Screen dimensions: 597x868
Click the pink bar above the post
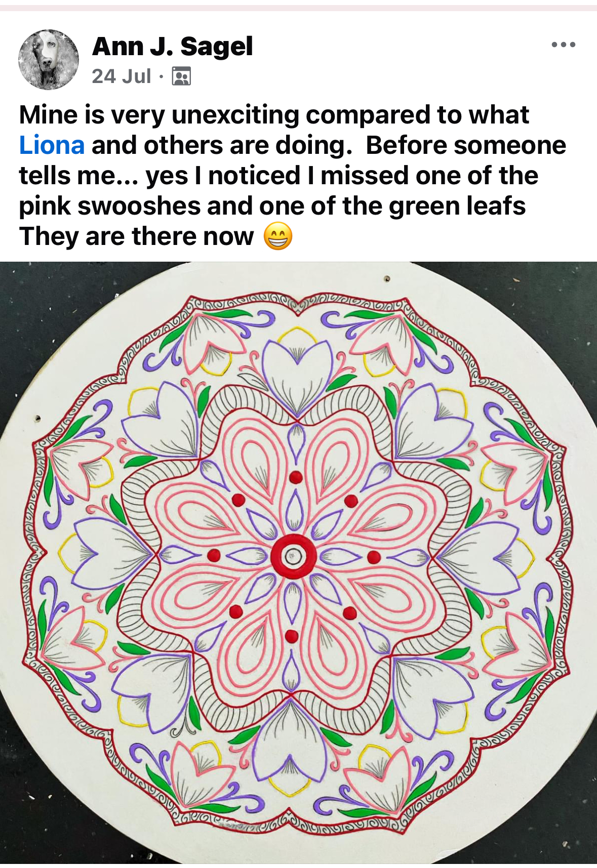pyautogui.click(x=298, y=8)
